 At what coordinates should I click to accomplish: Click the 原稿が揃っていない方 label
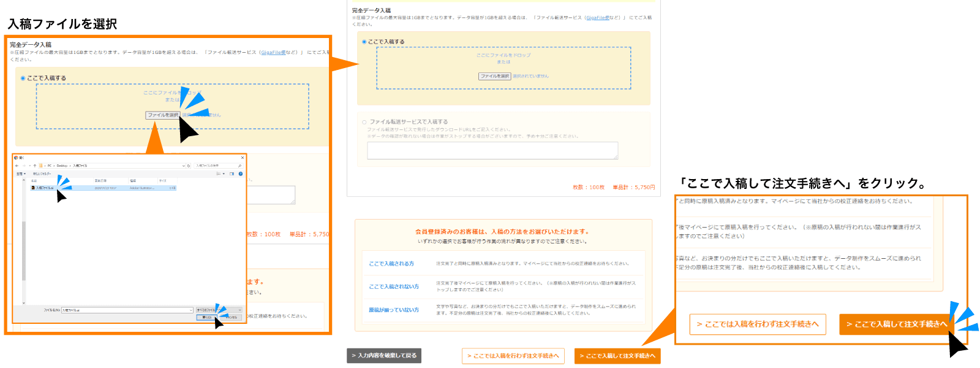point(394,310)
